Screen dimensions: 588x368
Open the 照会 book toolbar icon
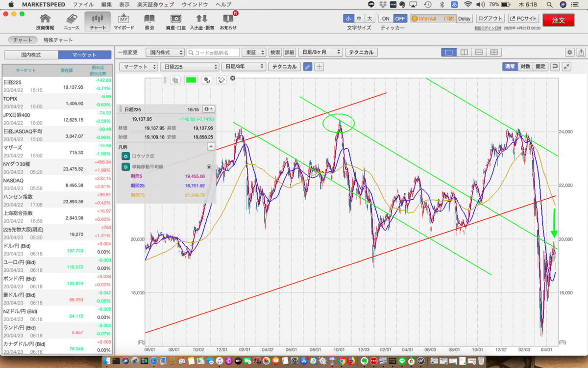point(149,22)
